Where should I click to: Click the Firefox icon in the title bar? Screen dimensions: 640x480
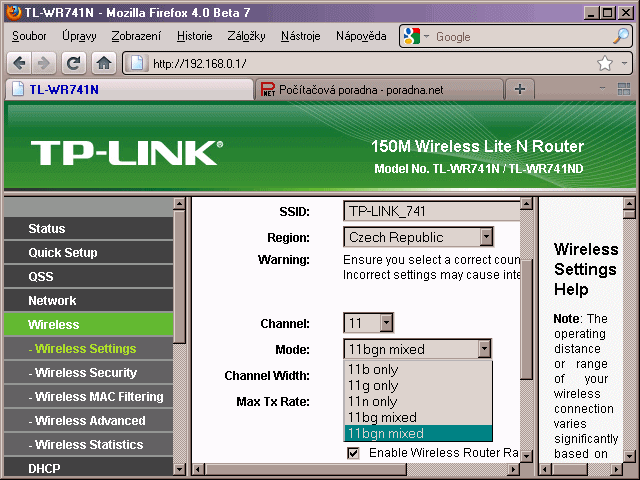[13, 12]
